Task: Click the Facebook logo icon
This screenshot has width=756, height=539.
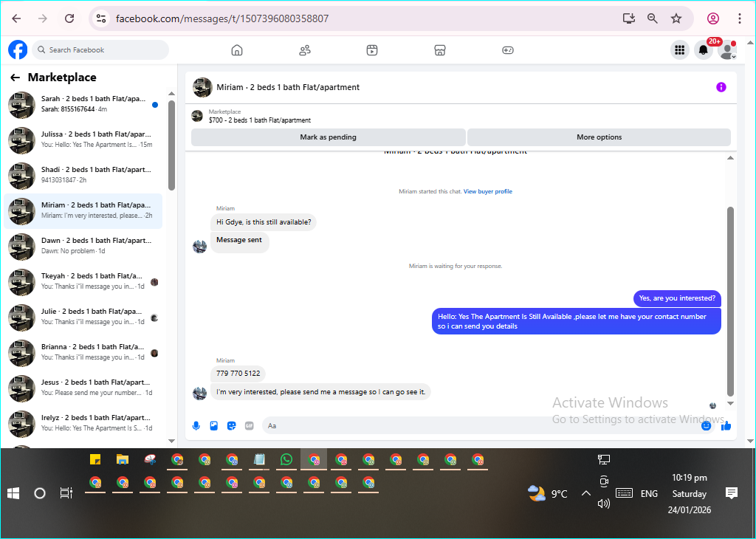Action: click(18, 49)
